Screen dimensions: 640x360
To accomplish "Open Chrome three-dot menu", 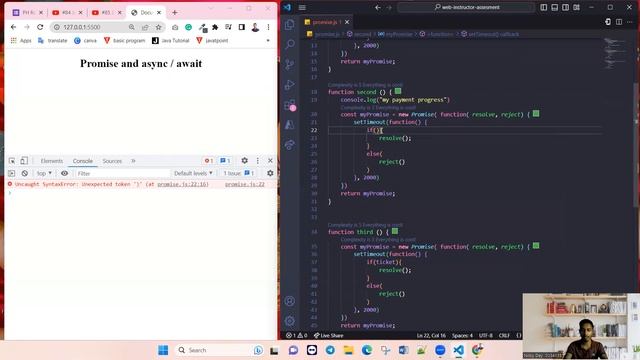I will pos(268,27).
